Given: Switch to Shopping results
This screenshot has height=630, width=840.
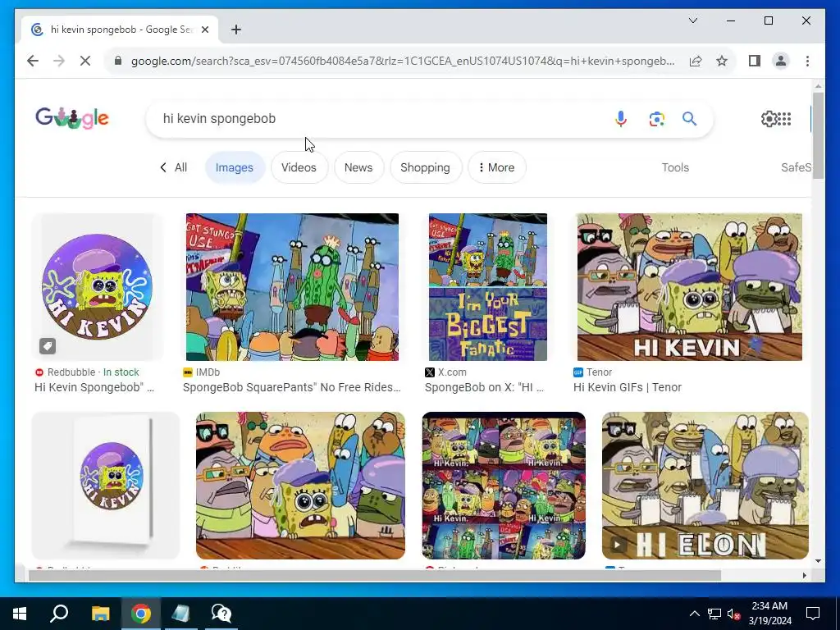Looking at the screenshot, I should (x=426, y=167).
